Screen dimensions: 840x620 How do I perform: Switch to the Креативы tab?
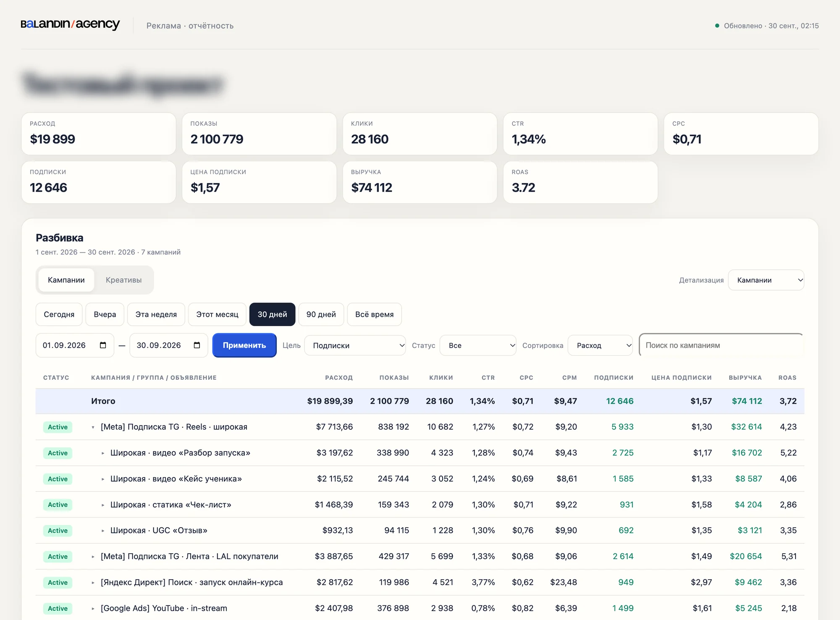tap(123, 280)
